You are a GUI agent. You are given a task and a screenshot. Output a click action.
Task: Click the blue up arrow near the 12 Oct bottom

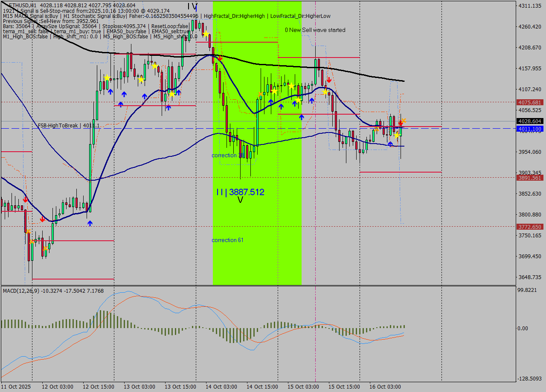(x=90, y=223)
